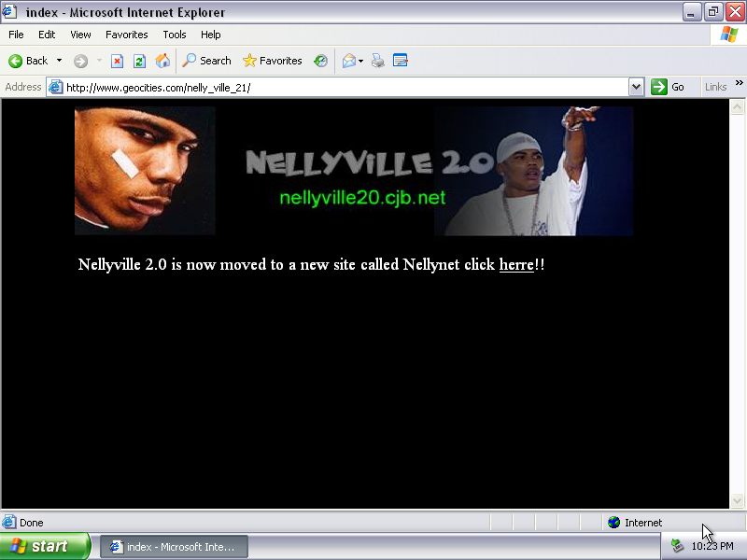Click the Internet zone globe icon
Viewport: 747px width, 560px height.
[x=614, y=523]
